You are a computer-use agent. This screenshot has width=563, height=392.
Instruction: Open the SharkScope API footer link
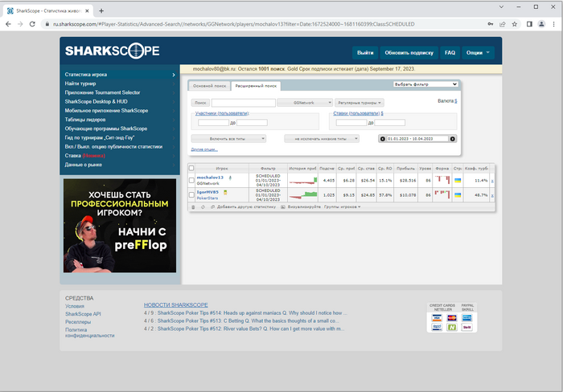pos(83,314)
